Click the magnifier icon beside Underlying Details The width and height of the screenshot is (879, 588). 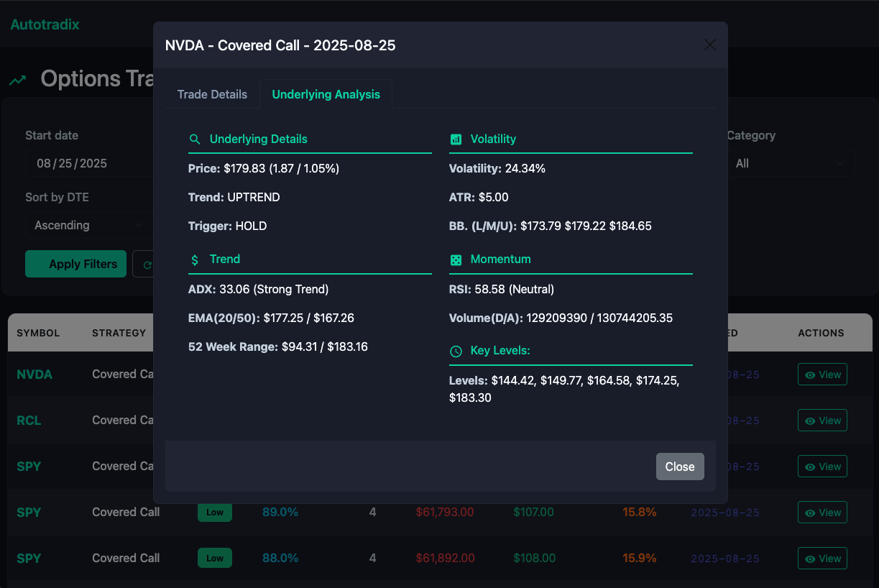click(x=194, y=139)
